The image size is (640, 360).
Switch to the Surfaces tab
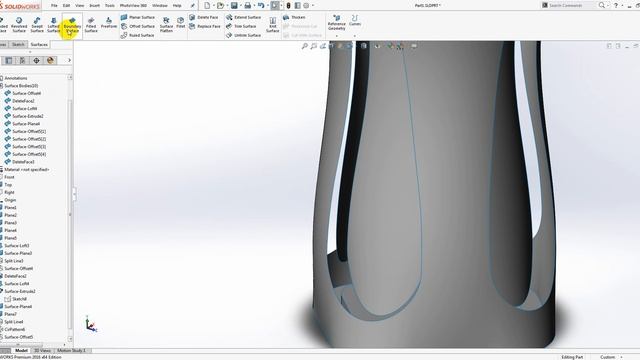pos(39,44)
